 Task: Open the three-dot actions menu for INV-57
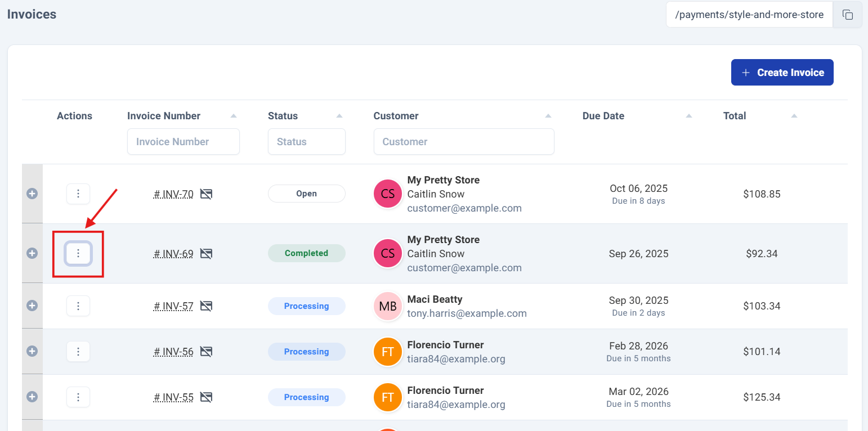pos(78,306)
